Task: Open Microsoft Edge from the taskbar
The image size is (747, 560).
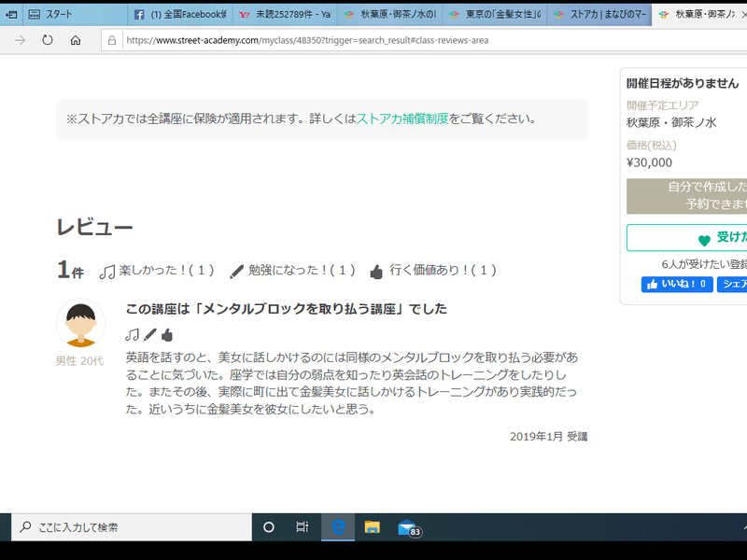Action: [338, 527]
